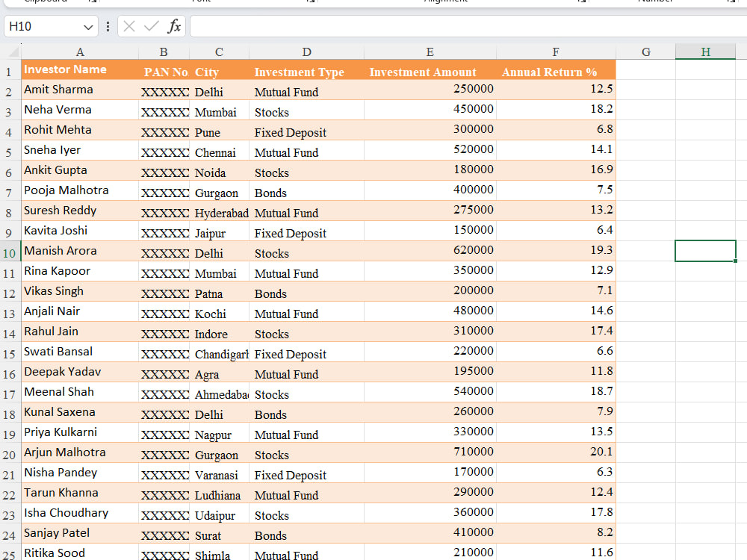The image size is (747, 560).
Task: Select column C header
Action: [x=219, y=52]
